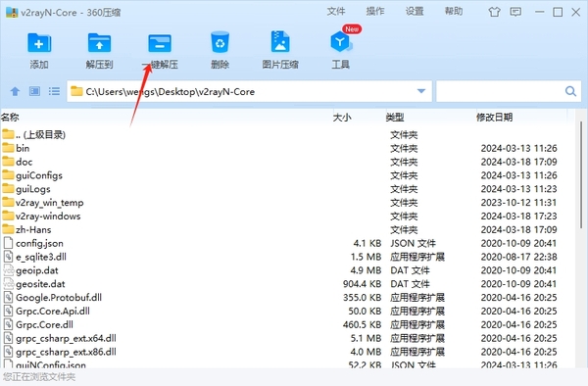Image resolution: width=588 pixels, height=386 pixels.
Task: Sort by the 修改日期 column header
Action: coord(494,118)
